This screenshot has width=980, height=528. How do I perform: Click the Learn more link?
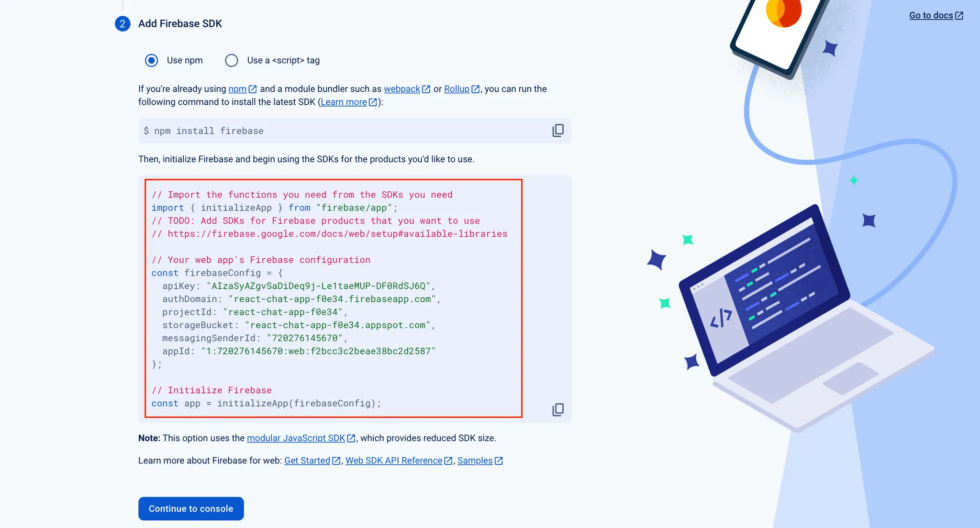[x=344, y=102]
